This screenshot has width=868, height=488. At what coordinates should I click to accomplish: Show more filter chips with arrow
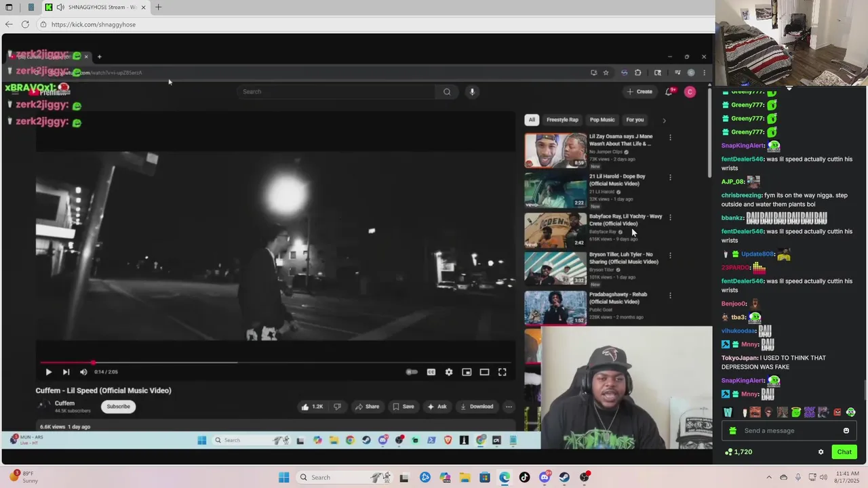point(664,121)
